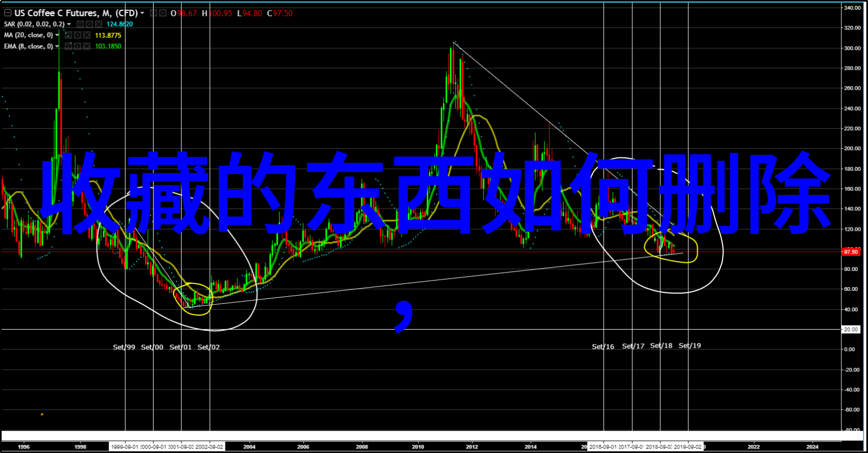
Task: Select the Set/02 text label
Action: pyautogui.click(x=209, y=347)
